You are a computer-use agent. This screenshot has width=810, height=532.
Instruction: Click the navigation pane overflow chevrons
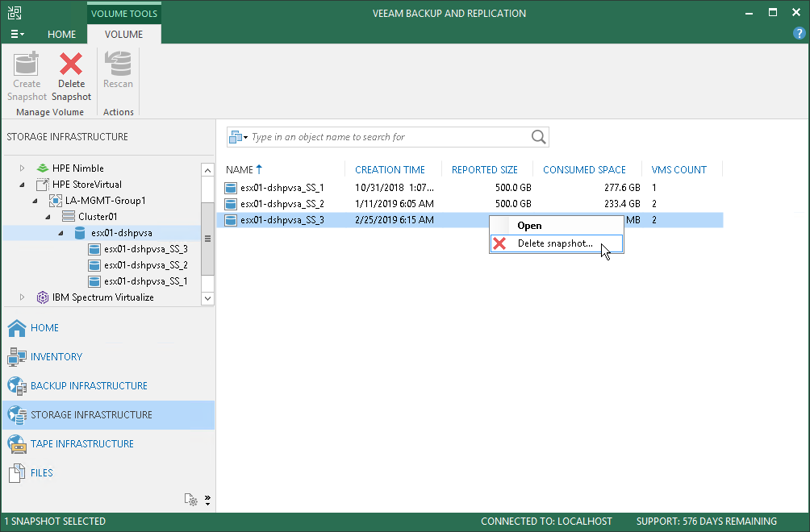coord(207,500)
